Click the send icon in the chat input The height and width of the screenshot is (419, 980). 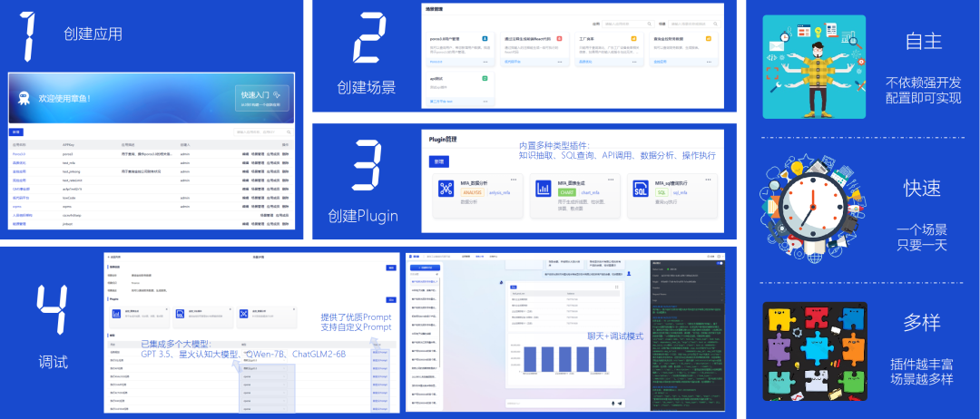[x=621, y=403]
